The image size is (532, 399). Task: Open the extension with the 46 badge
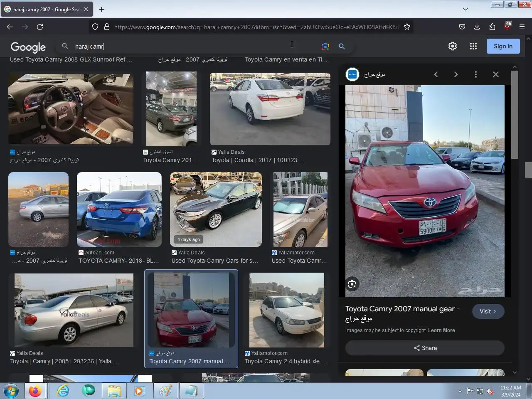(507, 26)
